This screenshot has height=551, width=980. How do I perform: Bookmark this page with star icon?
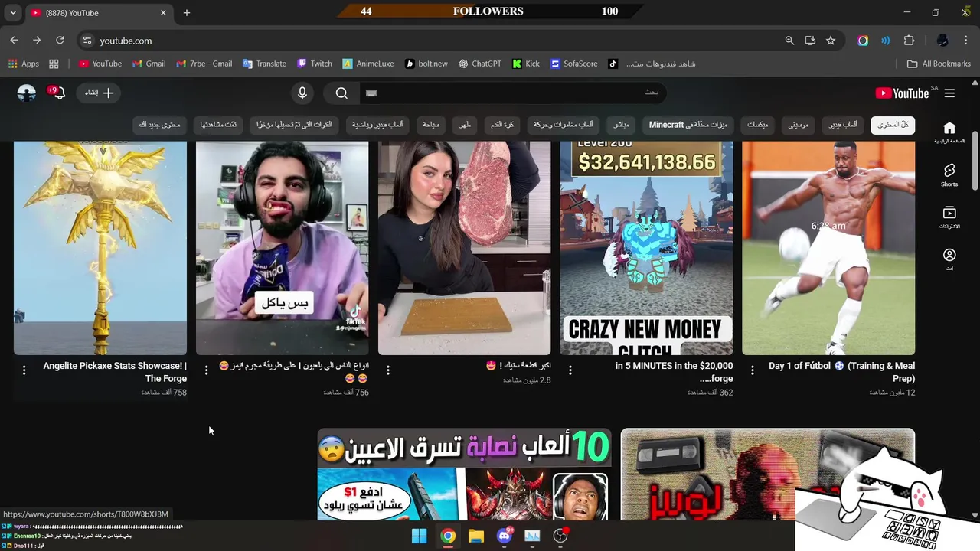[831, 41]
